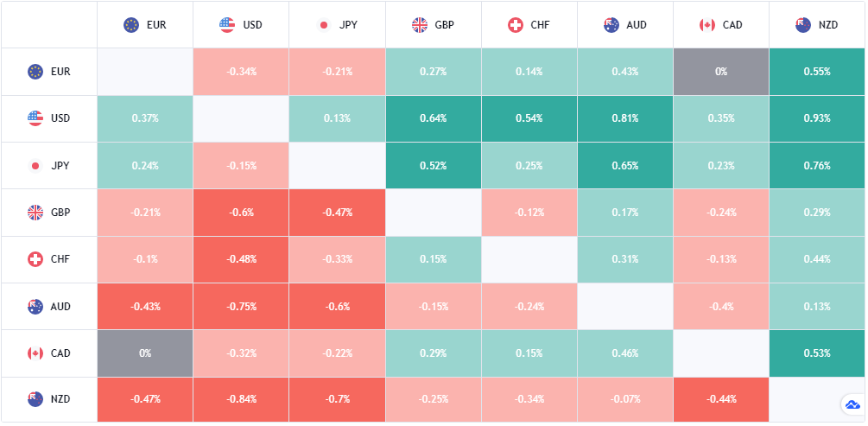Image resolution: width=868 pixels, height=426 pixels.
Task: Select the NZD column header label
Action: tap(827, 25)
